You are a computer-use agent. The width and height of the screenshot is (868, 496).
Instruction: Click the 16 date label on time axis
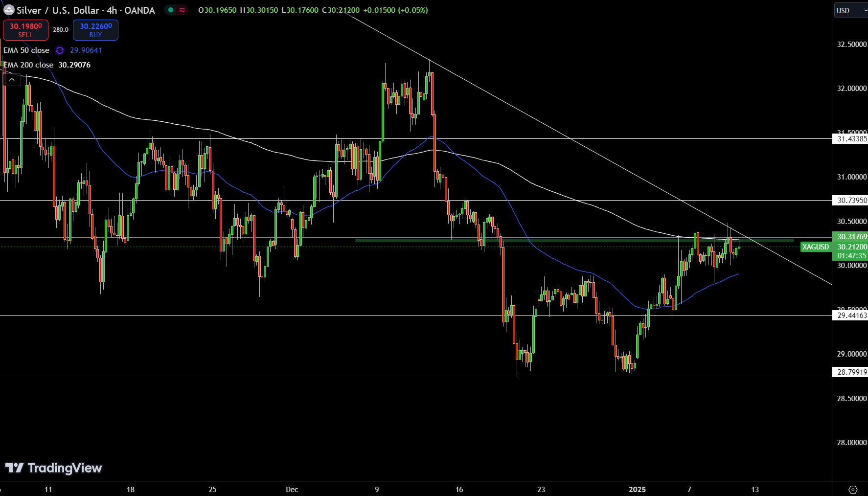[x=459, y=489]
